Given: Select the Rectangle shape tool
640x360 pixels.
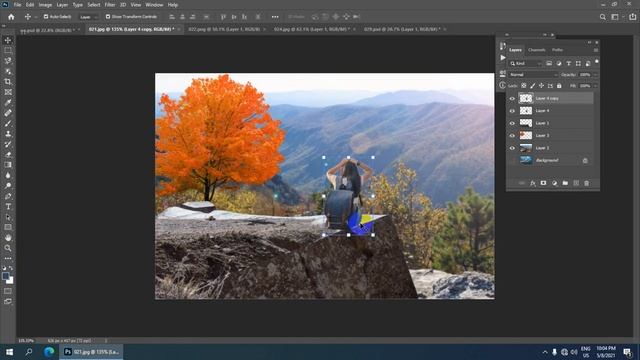Looking at the screenshot, I should (x=8, y=227).
